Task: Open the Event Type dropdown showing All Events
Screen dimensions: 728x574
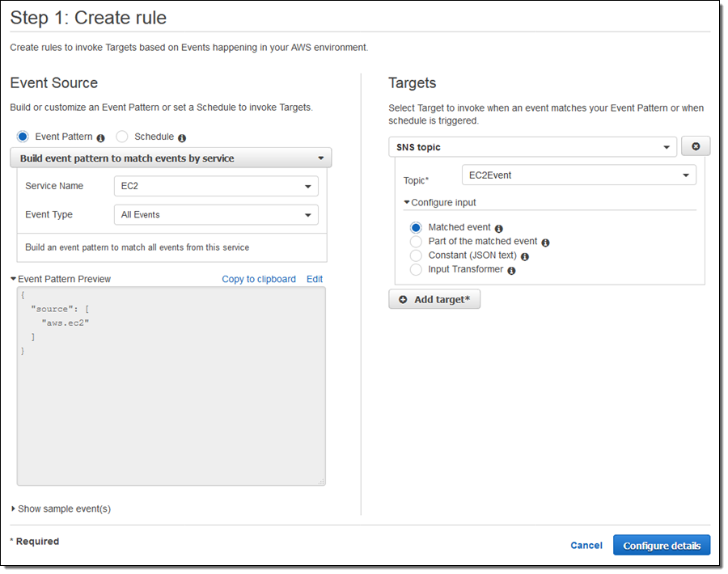Action: point(216,215)
